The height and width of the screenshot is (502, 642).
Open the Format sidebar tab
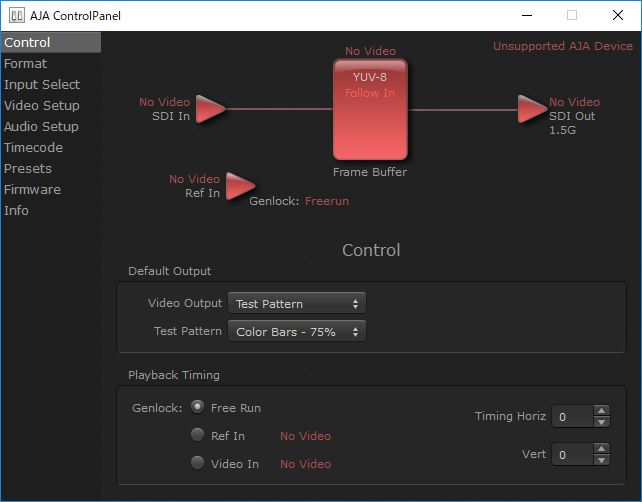tap(51, 63)
